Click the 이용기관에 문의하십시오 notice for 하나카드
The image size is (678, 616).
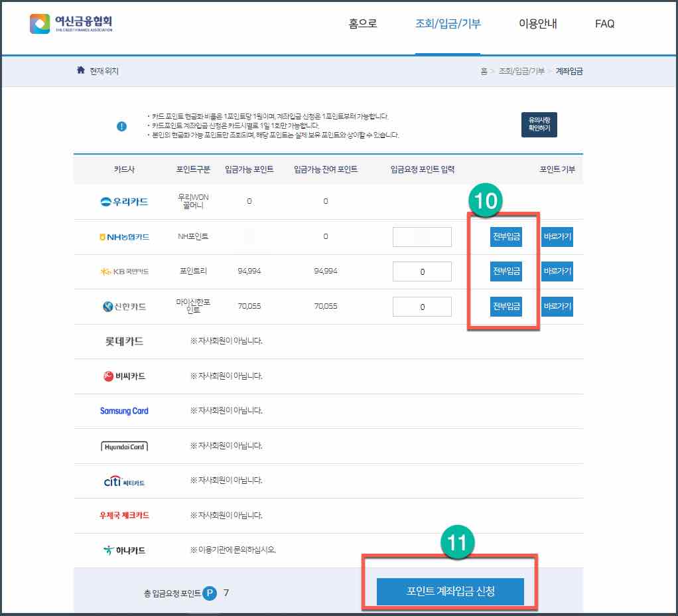coord(233,550)
